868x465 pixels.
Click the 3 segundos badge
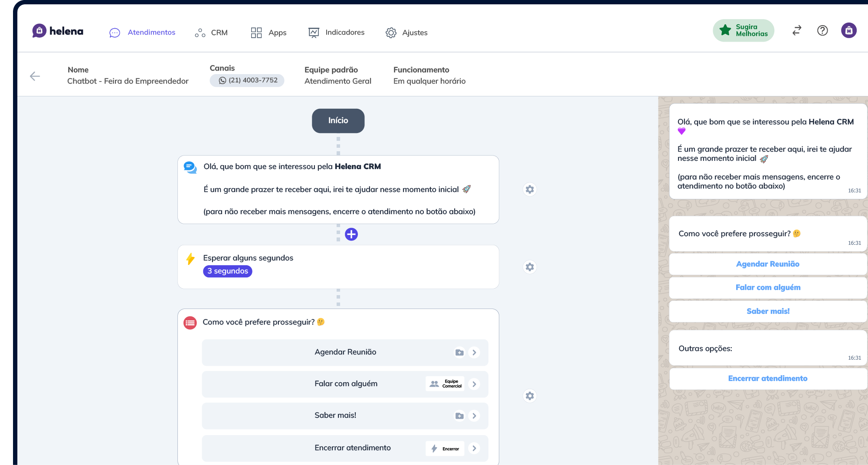pyautogui.click(x=228, y=271)
